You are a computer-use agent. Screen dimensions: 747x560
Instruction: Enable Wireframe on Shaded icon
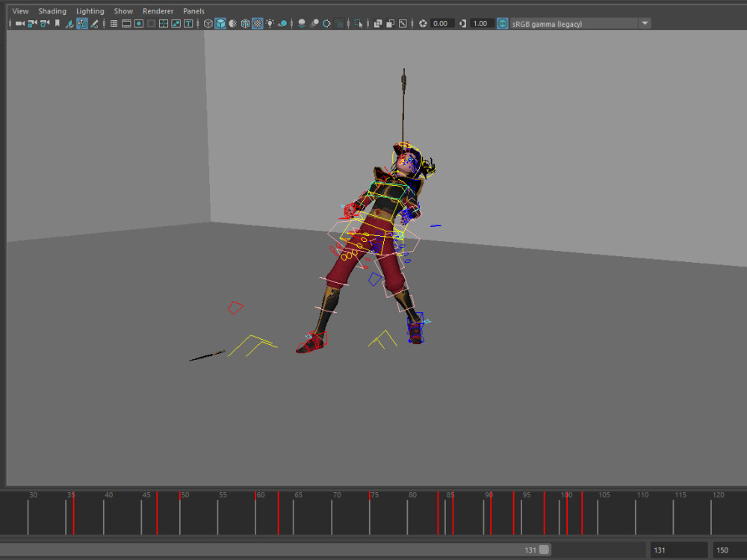(x=245, y=23)
